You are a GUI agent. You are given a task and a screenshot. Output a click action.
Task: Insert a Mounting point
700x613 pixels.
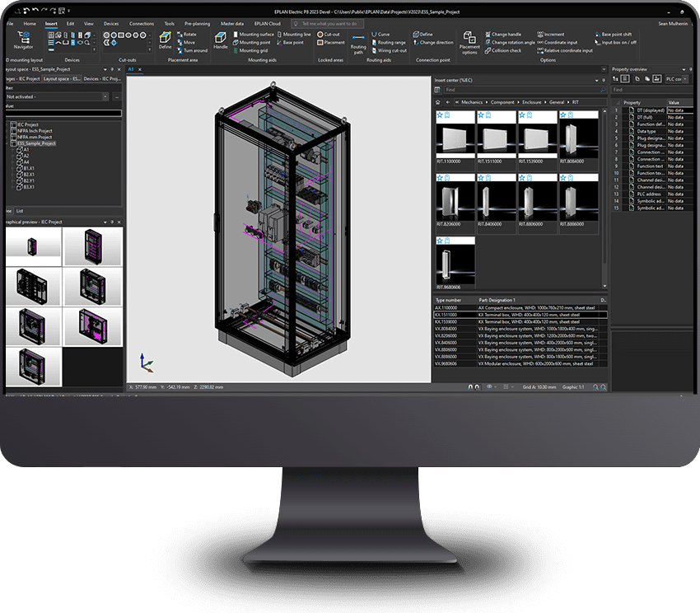point(251,43)
